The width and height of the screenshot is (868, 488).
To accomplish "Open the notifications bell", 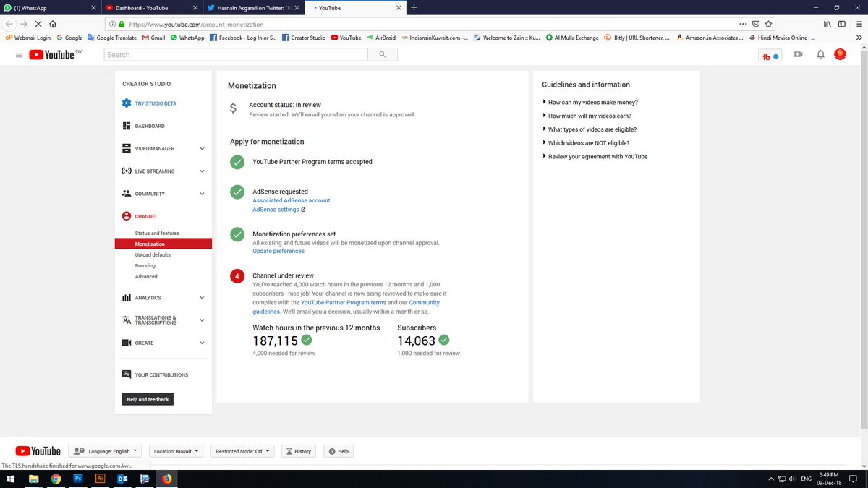I will pyautogui.click(x=820, y=54).
